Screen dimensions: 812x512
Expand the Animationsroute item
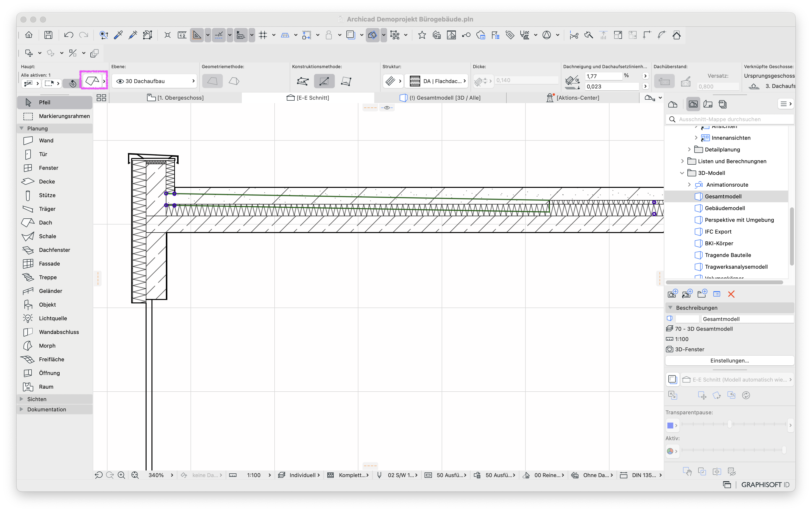click(689, 185)
